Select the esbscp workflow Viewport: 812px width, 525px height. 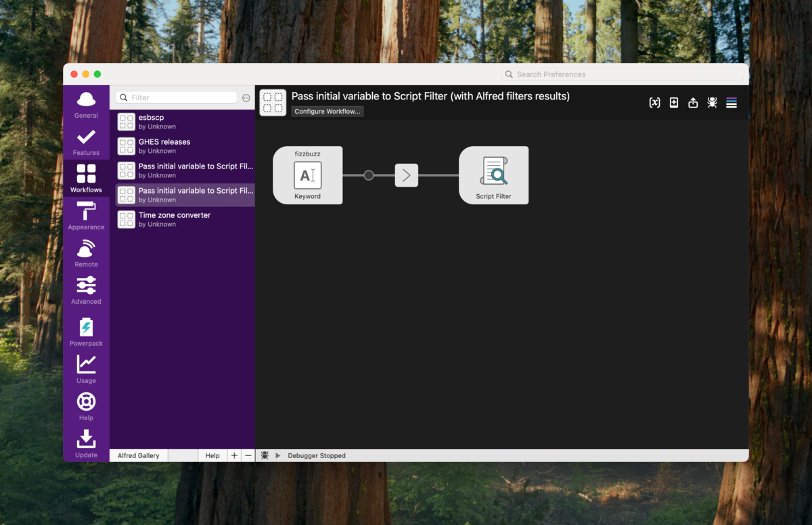(183, 122)
